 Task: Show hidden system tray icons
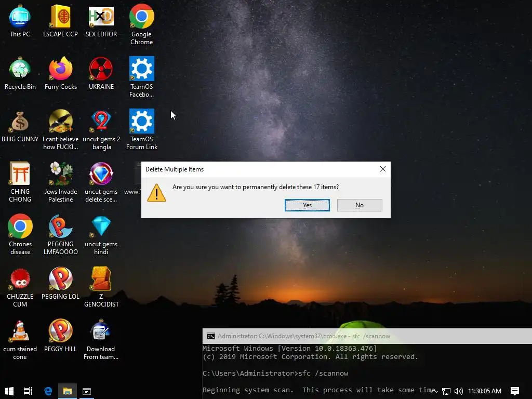434,391
